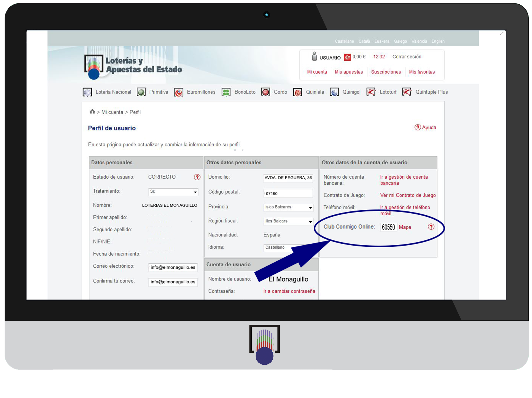Switch language to English
Screen dimensions: 532x398
tap(438, 41)
